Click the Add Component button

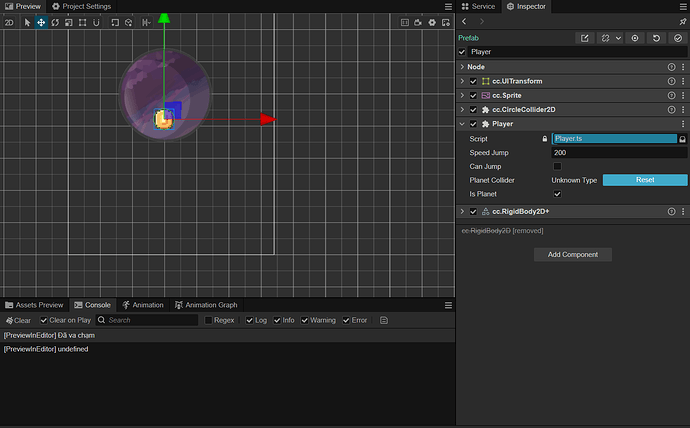pos(573,255)
